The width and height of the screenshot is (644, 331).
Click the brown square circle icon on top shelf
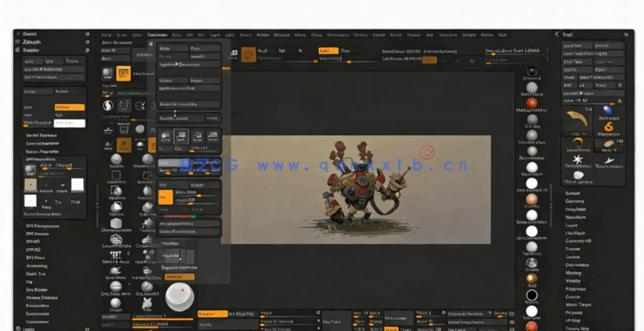[248, 55]
